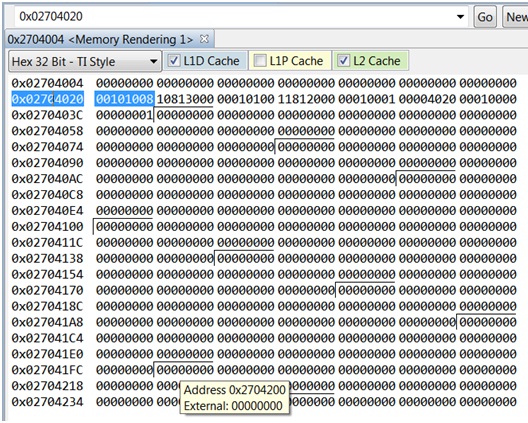
Task: Click the address label 0x0270418C
Action: (x=47, y=306)
